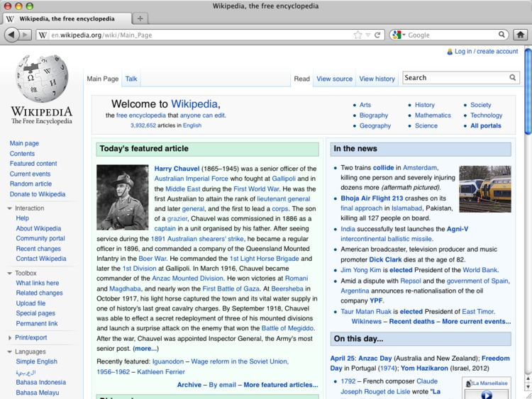
Task: Play the La Marseillaise audio clip
Action: (486, 394)
